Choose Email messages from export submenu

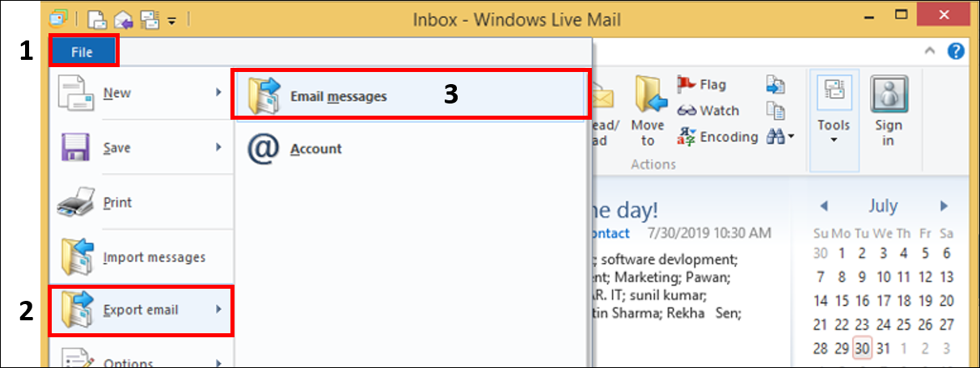(410, 96)
